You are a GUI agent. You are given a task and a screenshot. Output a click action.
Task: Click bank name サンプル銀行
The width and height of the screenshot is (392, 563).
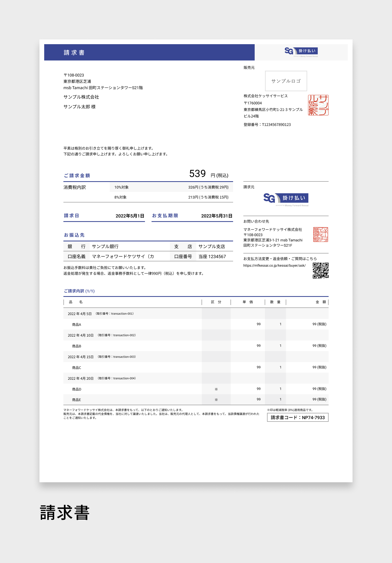(x=105, y=246)
